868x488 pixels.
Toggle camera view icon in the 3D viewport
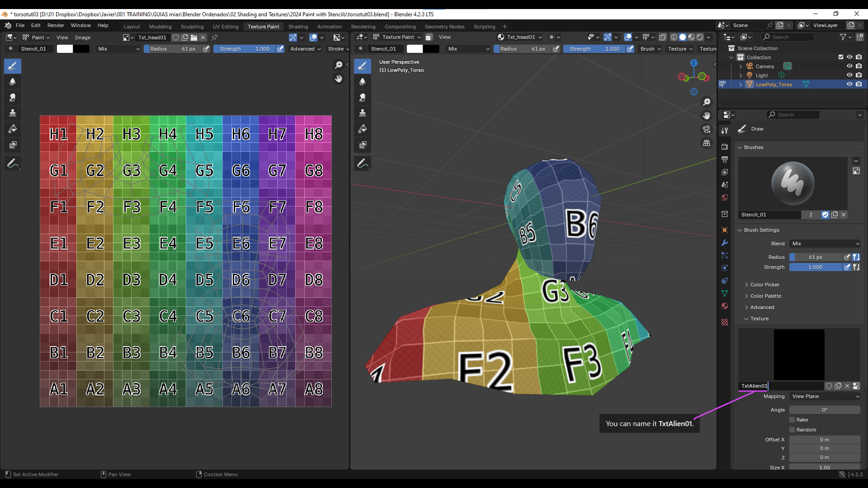tap(707, 129)
